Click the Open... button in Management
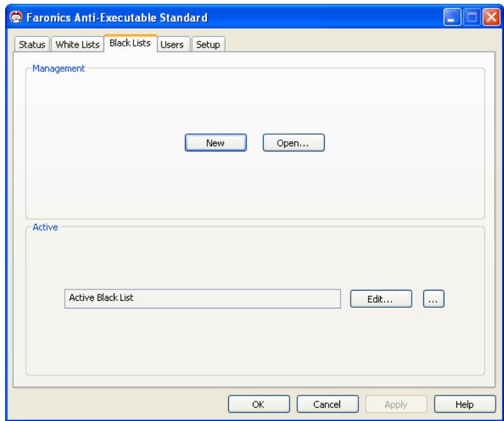Image resolution: width=504 pixels, height=421 pixels. pyautogui.click(x=294, y=143)
